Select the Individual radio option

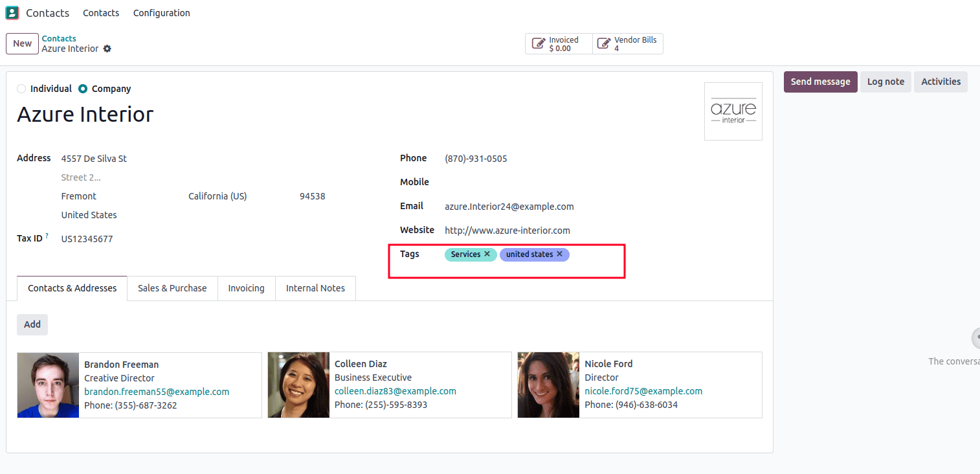(22, 89)
